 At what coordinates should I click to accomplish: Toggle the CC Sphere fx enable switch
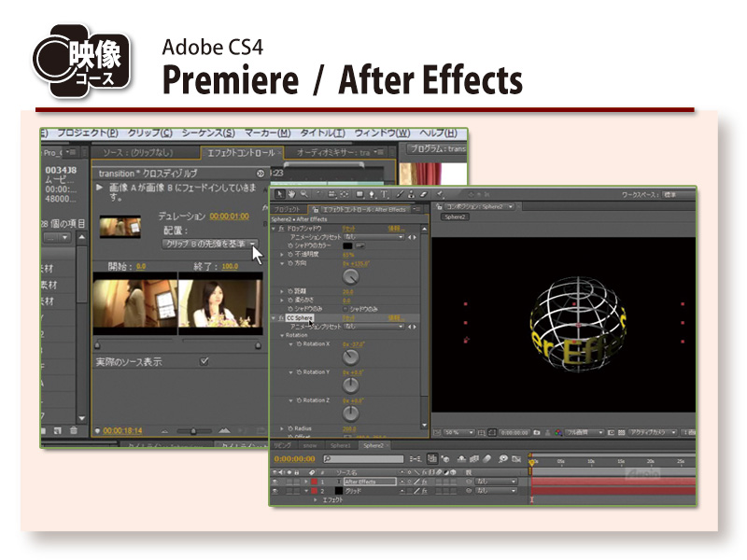[x=281, y=318]
